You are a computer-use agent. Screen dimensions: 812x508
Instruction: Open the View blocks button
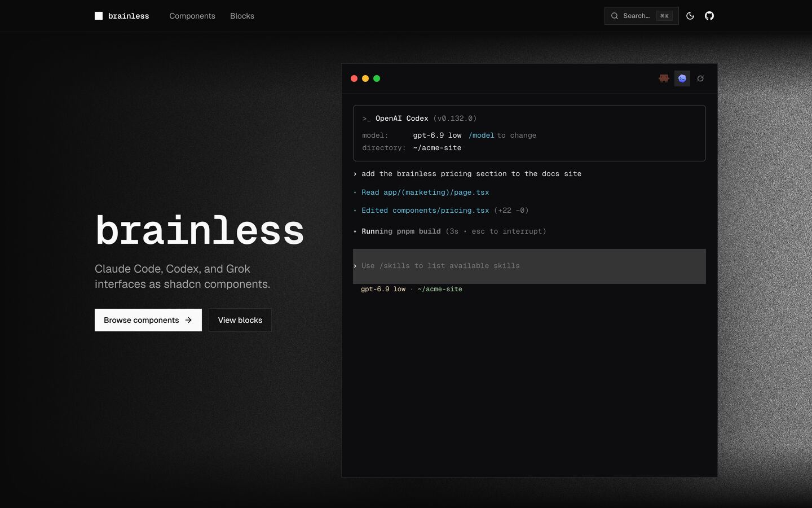[x=240, y=320]
